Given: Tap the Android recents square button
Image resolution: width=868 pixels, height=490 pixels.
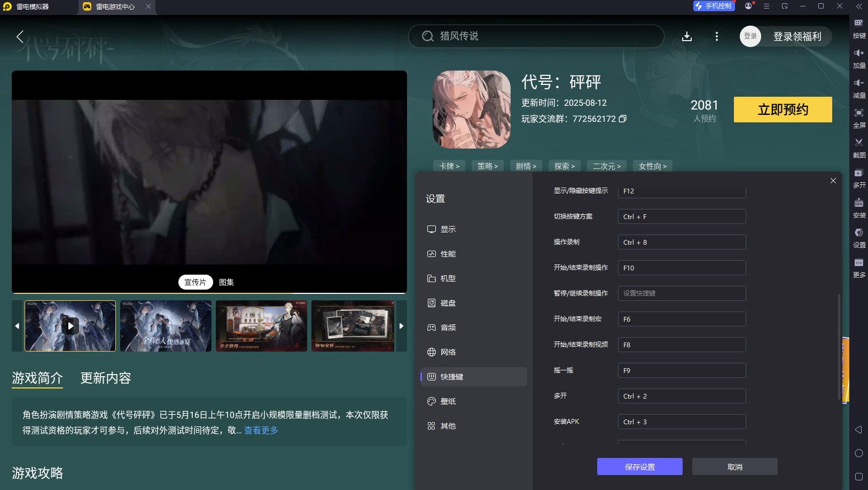Looking at the screenshot, I should [859, 477].
